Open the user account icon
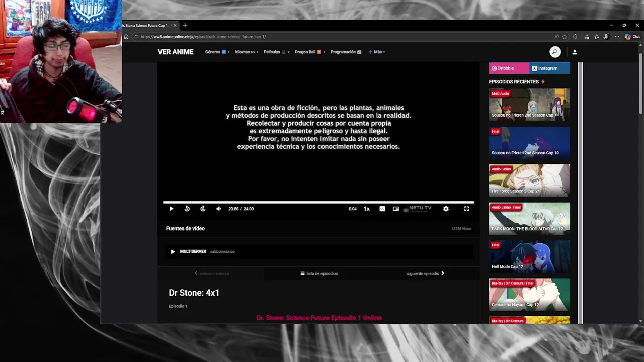644x362 pixels. click(x=575, y=52)
